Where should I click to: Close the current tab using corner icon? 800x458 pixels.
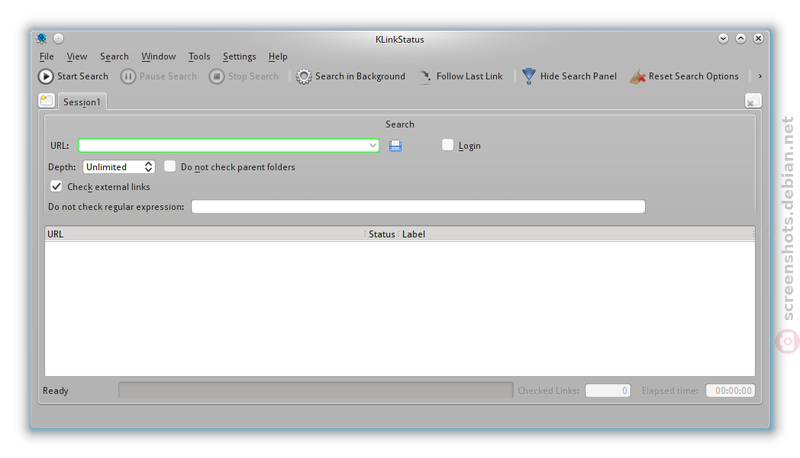tap(753, 101)
